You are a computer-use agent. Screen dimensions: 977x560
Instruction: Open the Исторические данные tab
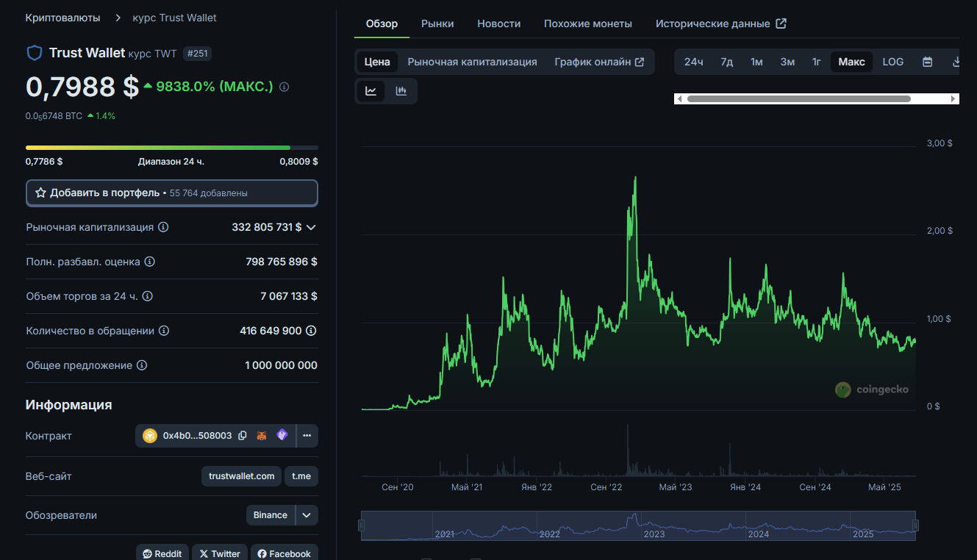(x=721, y=24)
